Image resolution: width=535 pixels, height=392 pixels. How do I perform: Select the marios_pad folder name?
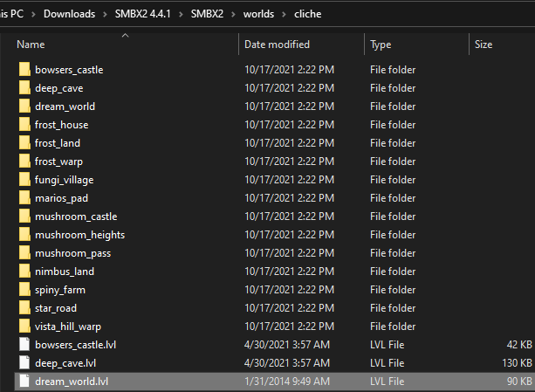(x=61, y=198)
